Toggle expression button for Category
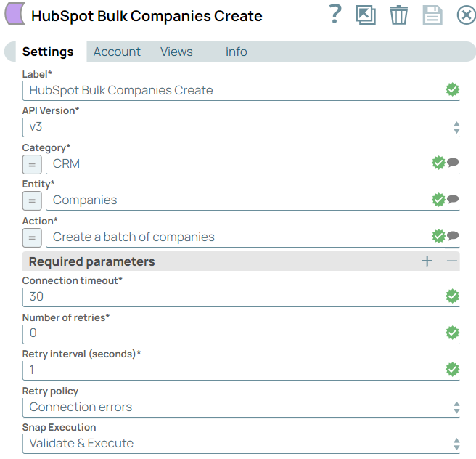 [x=32, y=164]
